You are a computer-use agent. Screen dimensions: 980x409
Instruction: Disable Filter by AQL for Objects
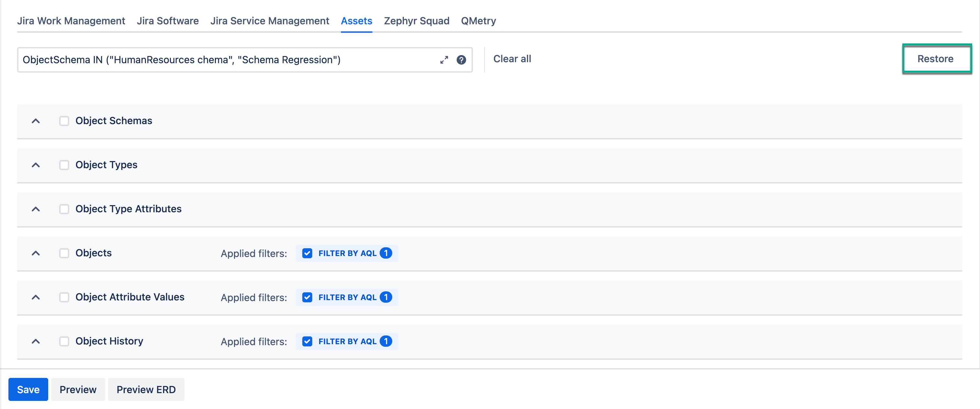(x=307, y=253)
